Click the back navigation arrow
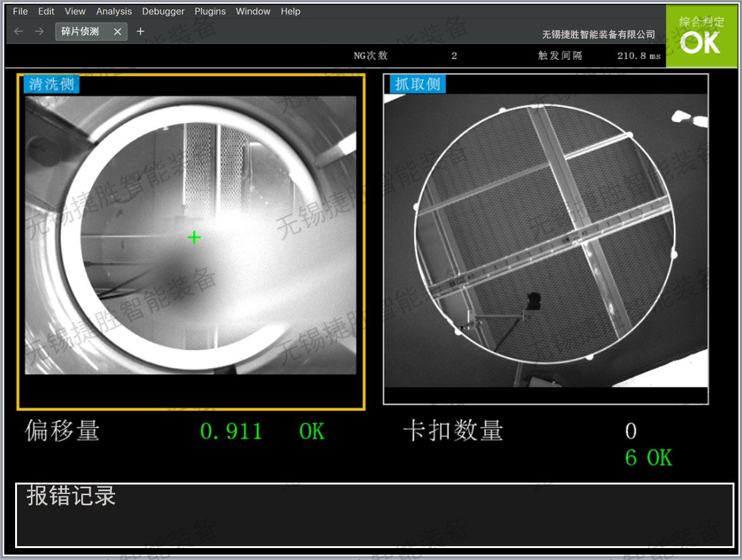This screenshot has width=742, height=560. point(18,31)
